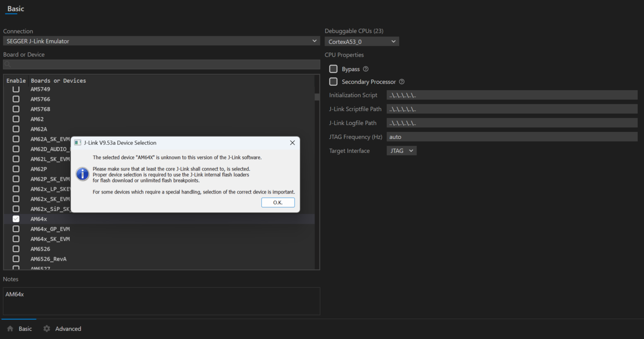Click the gear icon beside Advanced tab
The height and width of the screenshot is (339, 644).
(47, 329)
